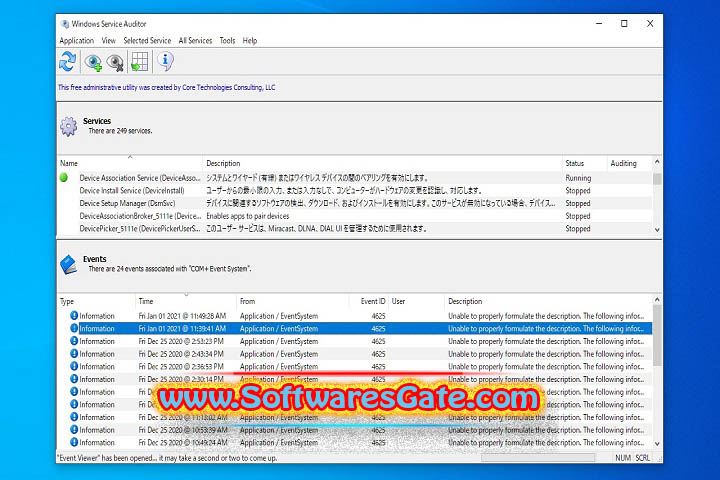Sort services by Name column header
Image resolution: width=720 pixels, height=480 pixels.
tap(129, 164)
